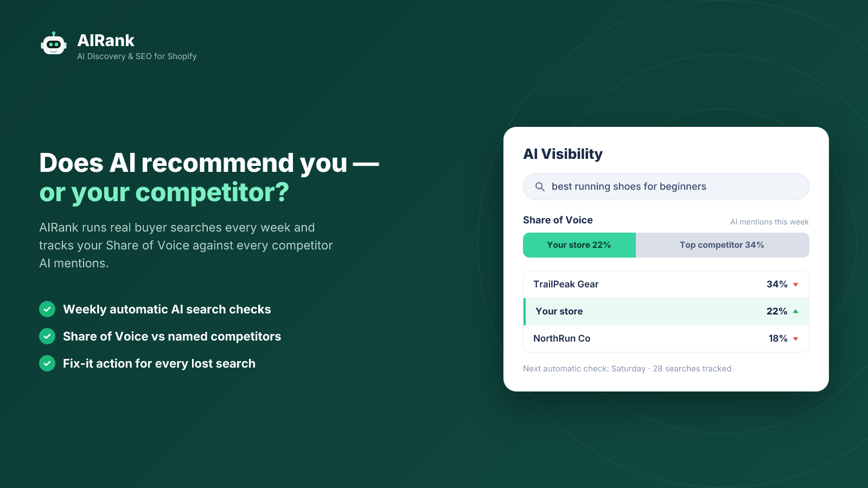Click 'Next automatic check: Saturday' footer text
This screenshot has height=488, width=868.
click(584, 369)
